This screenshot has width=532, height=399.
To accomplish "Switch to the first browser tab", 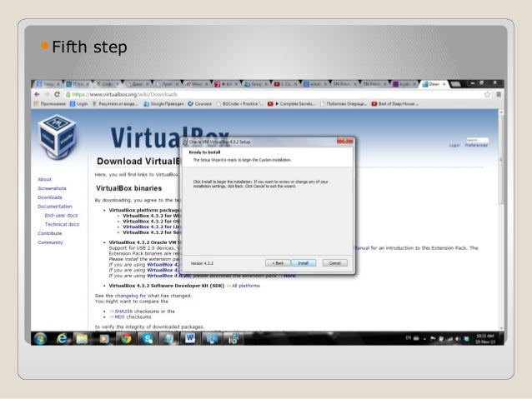I will (x=48, y=84).
